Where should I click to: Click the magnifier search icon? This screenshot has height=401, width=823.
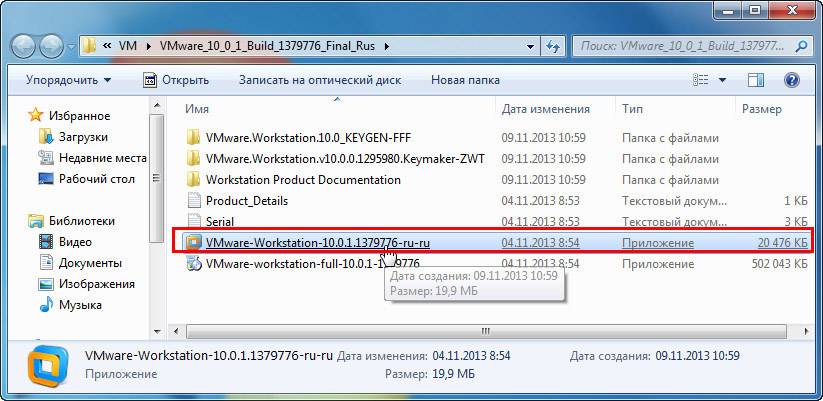[x=801, y=46]
